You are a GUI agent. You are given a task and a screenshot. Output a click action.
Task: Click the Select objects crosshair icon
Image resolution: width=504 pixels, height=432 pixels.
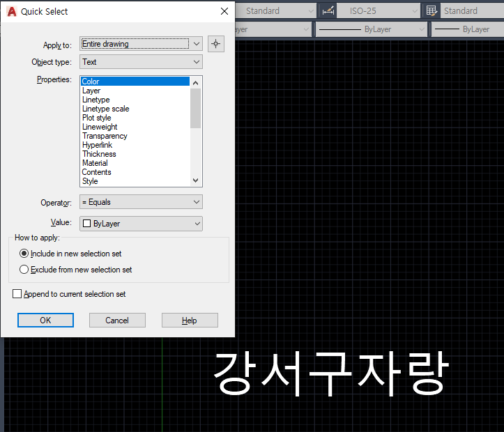(x=215, y=44)
